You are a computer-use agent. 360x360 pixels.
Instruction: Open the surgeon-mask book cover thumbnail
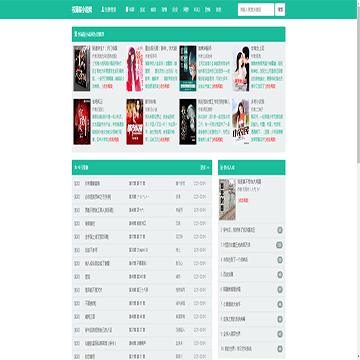click(188, 68)
